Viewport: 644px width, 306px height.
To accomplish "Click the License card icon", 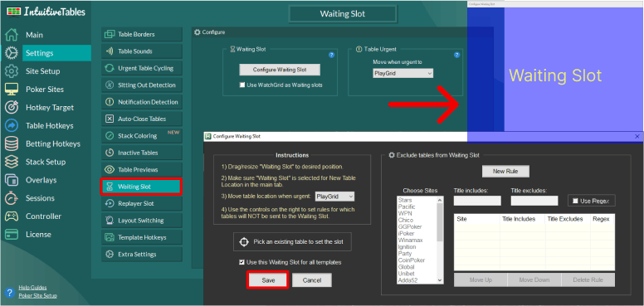I will 11,234.
